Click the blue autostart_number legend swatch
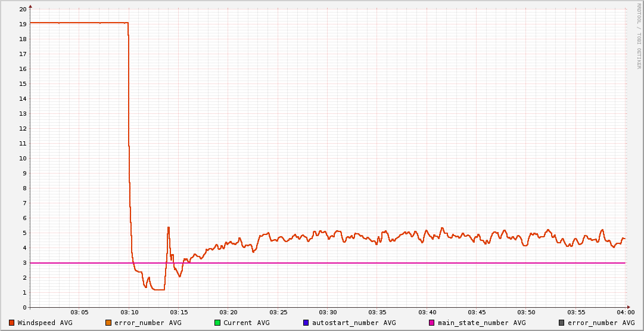The height and width of the screenshot is (331, 644). 306,323
